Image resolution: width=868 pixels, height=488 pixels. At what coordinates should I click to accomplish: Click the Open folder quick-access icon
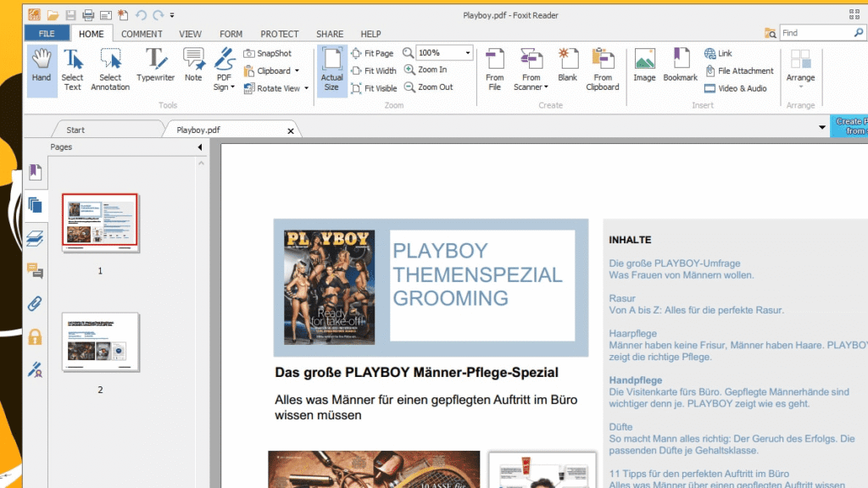coord(53,15)
